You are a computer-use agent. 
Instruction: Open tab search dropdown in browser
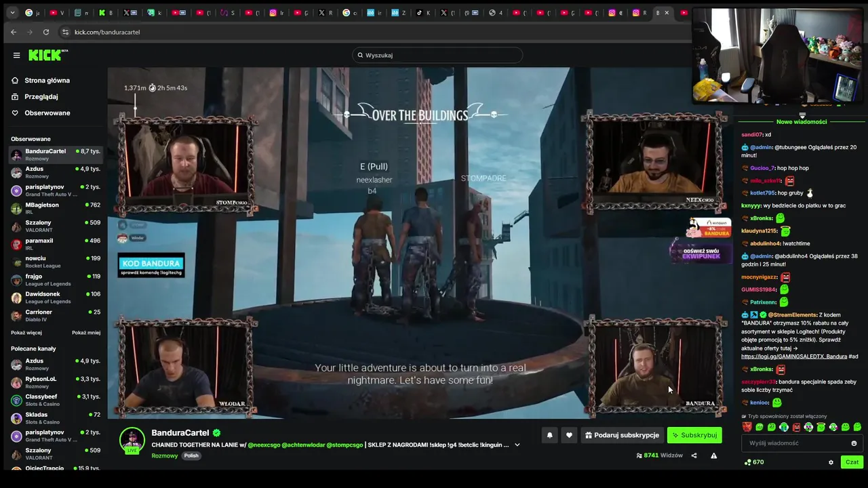coord(12,12)
